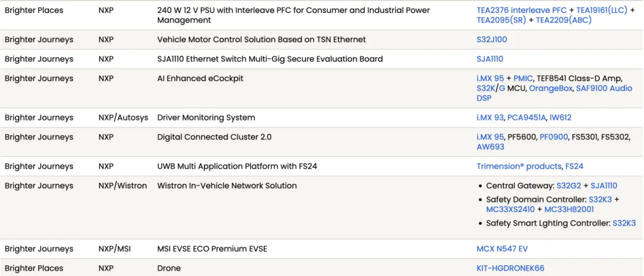Open the KIT-HGDRONEK66 link
Image resolution: width=644 pixels, height=276 pixels.
[510, 268]
